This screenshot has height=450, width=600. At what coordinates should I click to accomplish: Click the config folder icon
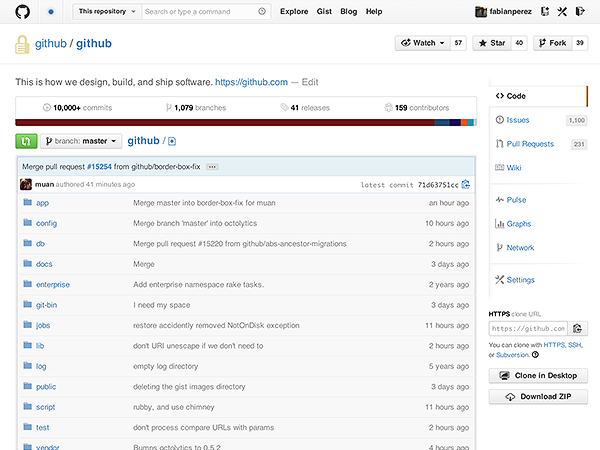(28, 222)
